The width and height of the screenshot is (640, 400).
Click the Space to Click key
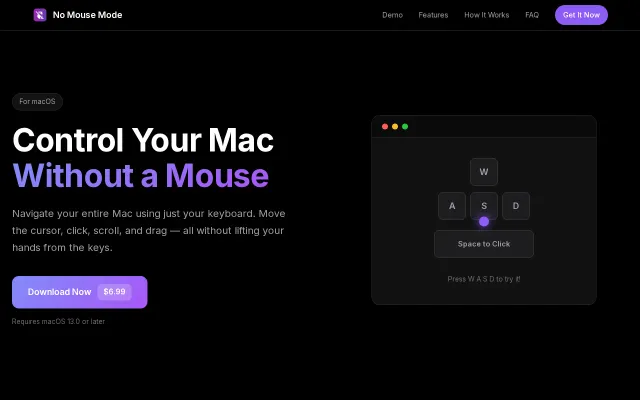pyautogui.click(x=484, y=244)
